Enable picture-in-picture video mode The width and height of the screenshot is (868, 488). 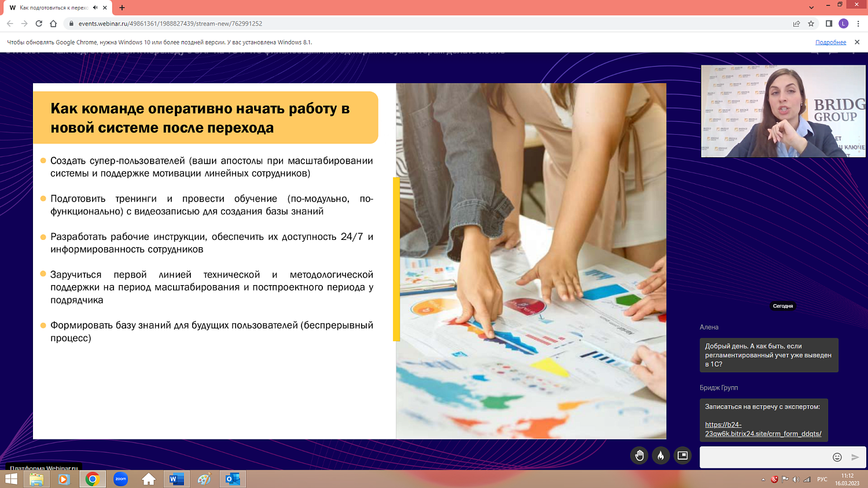click(682, 456)
